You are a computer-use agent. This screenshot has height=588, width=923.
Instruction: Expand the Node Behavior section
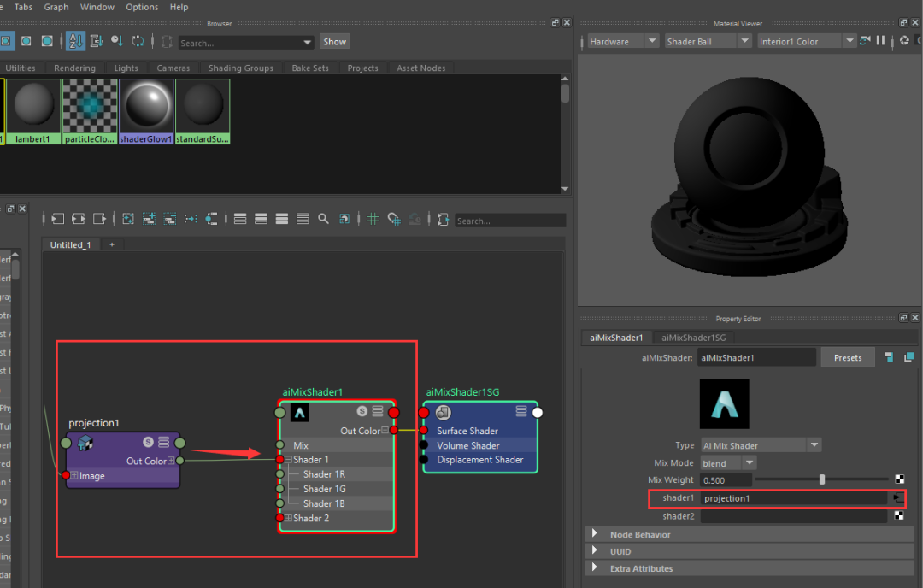click(594, 533)
